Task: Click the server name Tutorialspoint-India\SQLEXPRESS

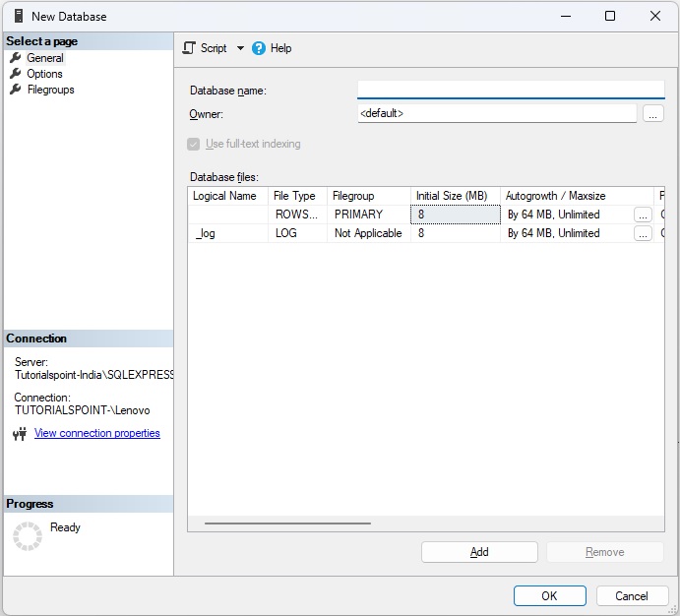Action: coord(94,375)
